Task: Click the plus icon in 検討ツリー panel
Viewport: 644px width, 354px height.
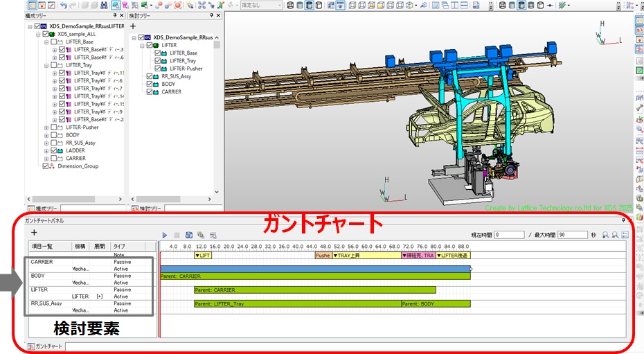Action: (x=133, y=26)
